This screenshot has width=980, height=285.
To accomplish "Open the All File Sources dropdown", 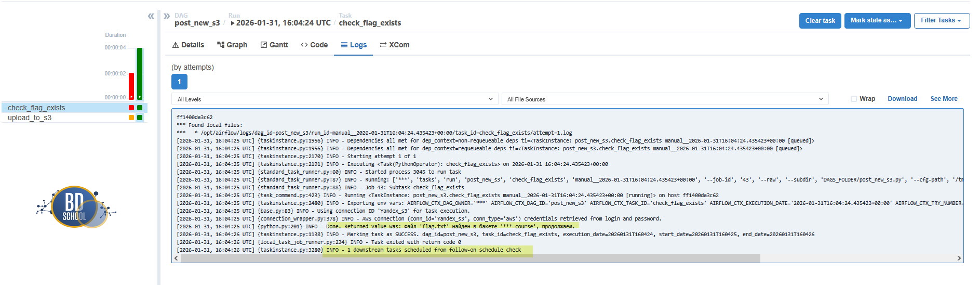I will (664, 99).
